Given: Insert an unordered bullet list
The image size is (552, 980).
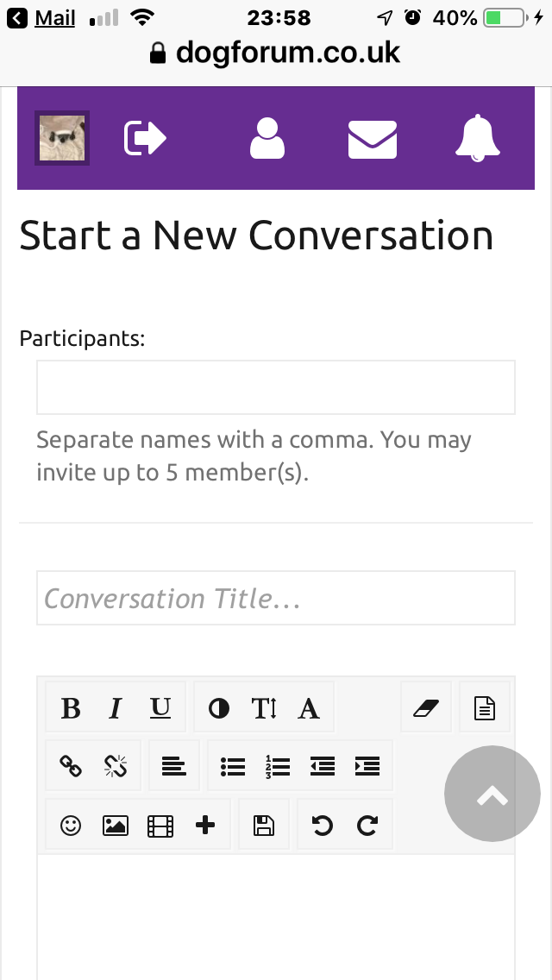Looking at the screenshot, I should pos(233,766).
